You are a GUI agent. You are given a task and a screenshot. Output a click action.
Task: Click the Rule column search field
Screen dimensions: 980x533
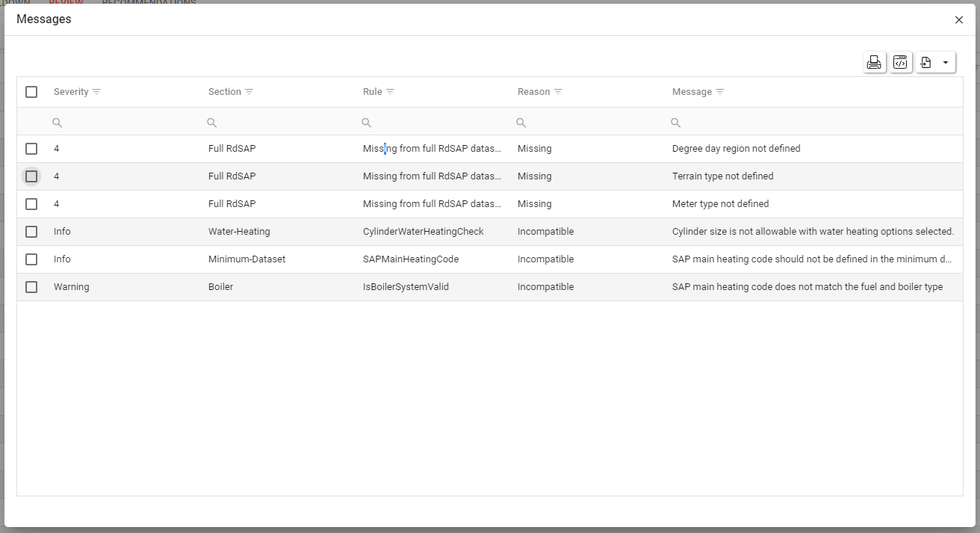click(x=433, y=123)
